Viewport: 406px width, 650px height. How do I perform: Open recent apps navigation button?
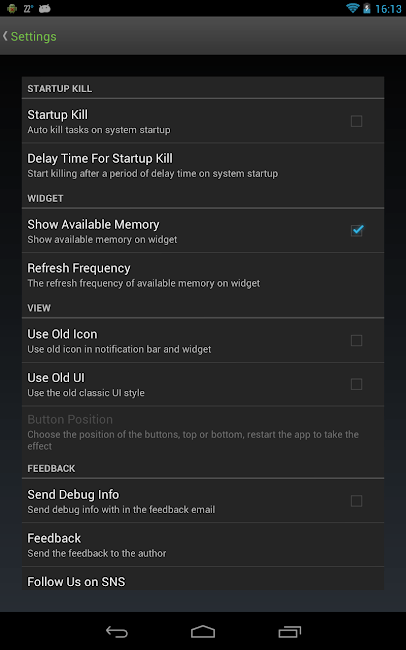coord(289,631)
